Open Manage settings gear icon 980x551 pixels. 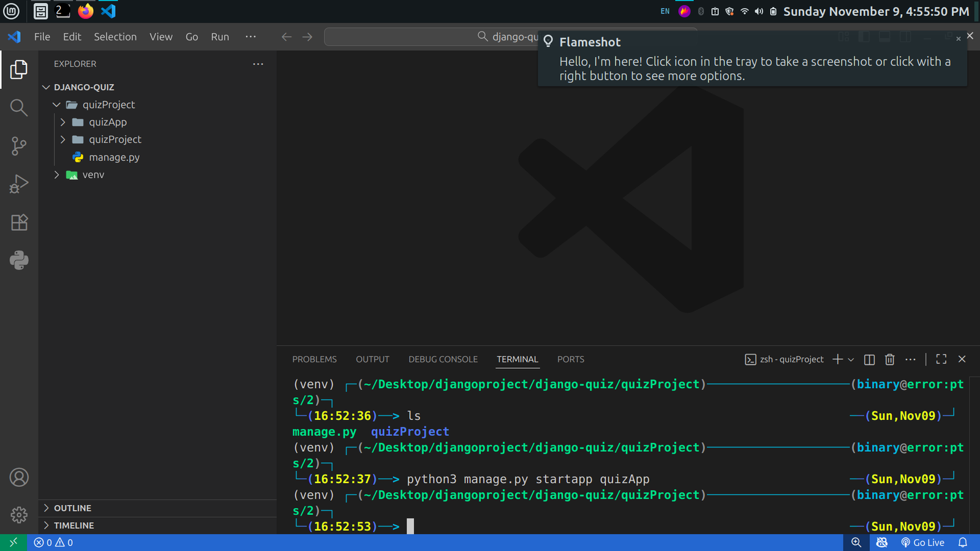point(19,515)
